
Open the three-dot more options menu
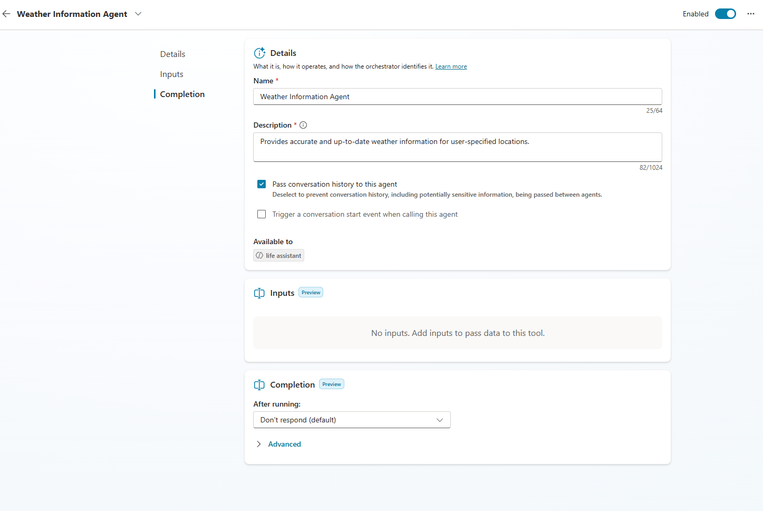pyautogui.click(x=751, y=14)
